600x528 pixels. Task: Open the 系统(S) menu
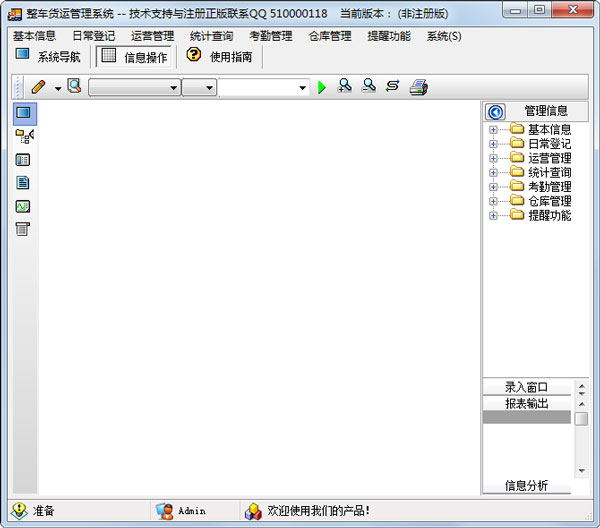[x=444, y=36]
